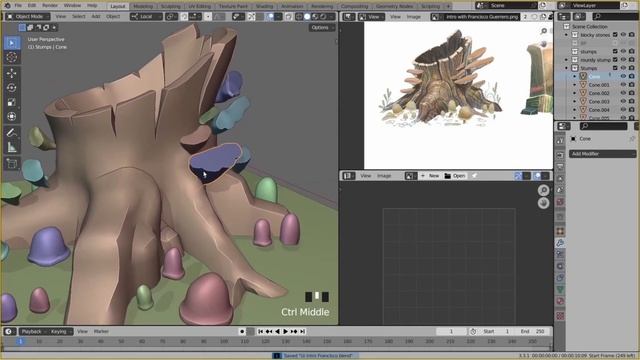The image size is (640, 360).
Task: Hide Cone.001 with its eye icon
Action: click(623, 84)
